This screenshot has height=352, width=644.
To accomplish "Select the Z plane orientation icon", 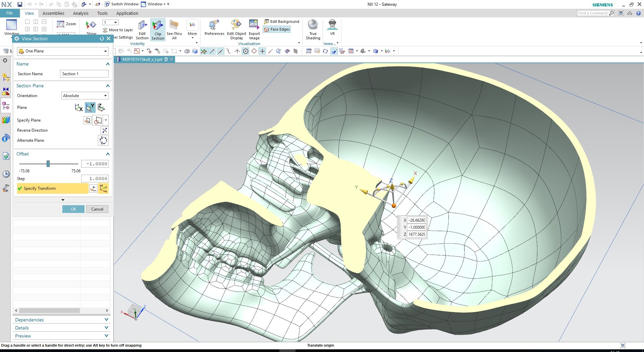I will pos(101,107).
